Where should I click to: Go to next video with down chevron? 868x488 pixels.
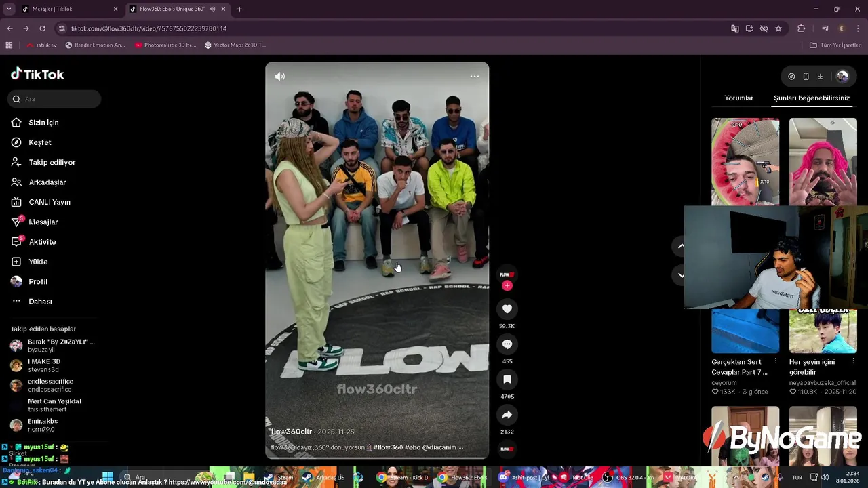tap(681, 275)
